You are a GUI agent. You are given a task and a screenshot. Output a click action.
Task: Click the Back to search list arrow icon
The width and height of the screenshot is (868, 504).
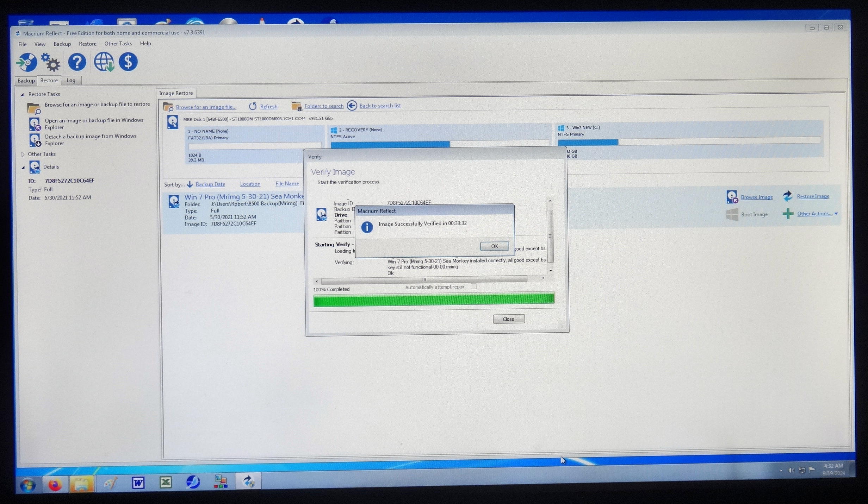(352, 105)
